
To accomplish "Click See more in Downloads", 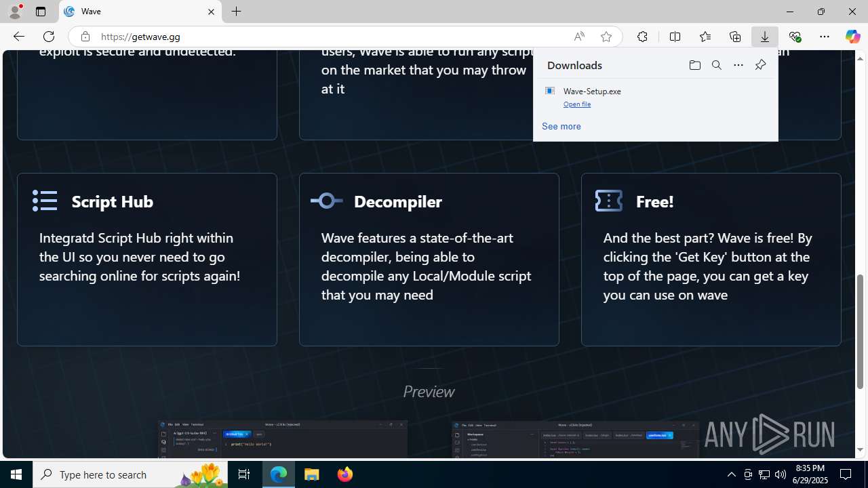I will coord(561,126).
